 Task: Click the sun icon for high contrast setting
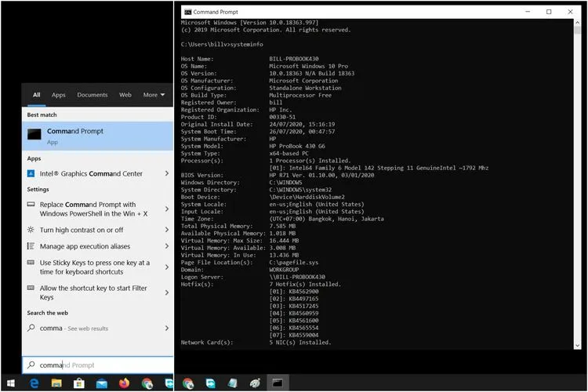pyautogui.click(x=31, y=230)
